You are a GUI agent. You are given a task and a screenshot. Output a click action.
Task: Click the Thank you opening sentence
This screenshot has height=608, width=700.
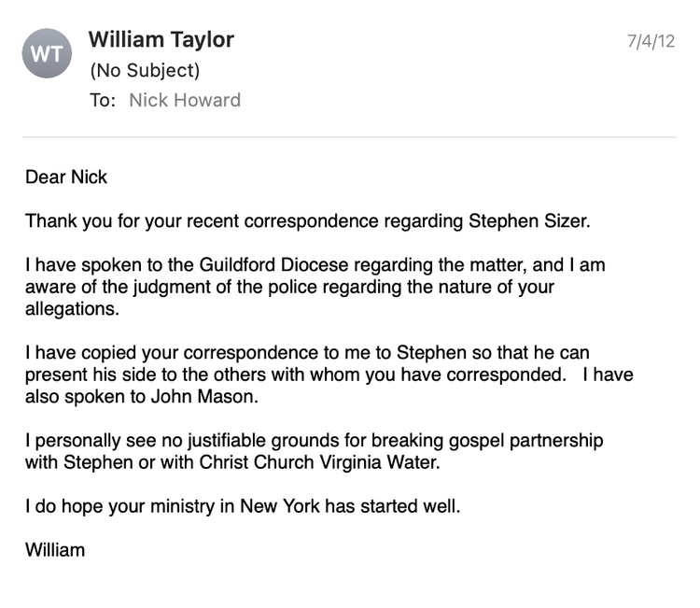coord(308,221)
